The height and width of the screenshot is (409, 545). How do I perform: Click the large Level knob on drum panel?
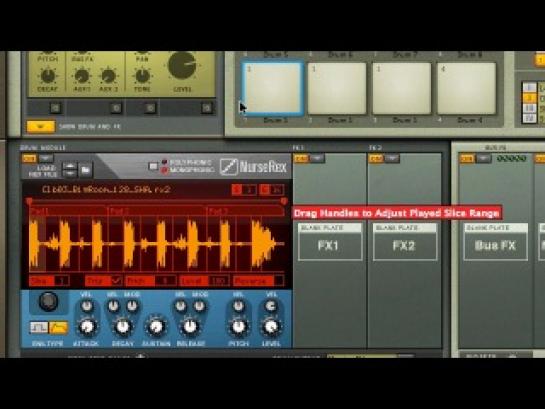click(x=182, y=65)
